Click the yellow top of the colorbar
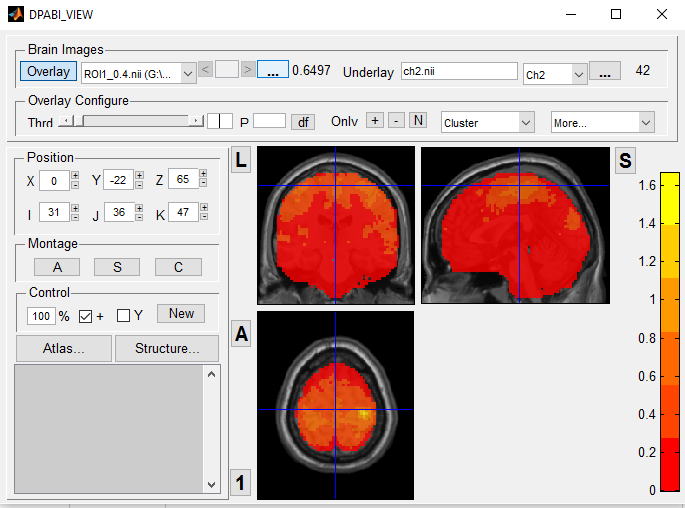The width and height of the screenshot is (685, 508). click(670, 197)
